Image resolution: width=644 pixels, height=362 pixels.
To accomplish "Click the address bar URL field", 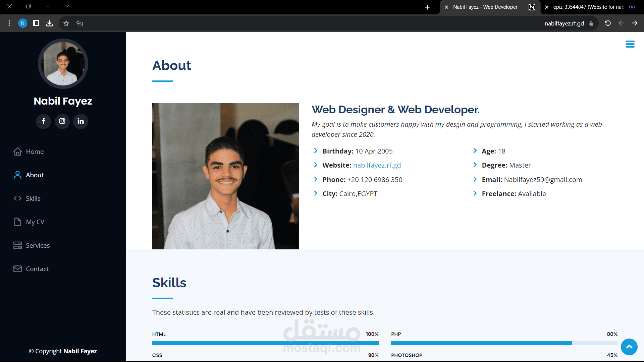I will (564, 23).
